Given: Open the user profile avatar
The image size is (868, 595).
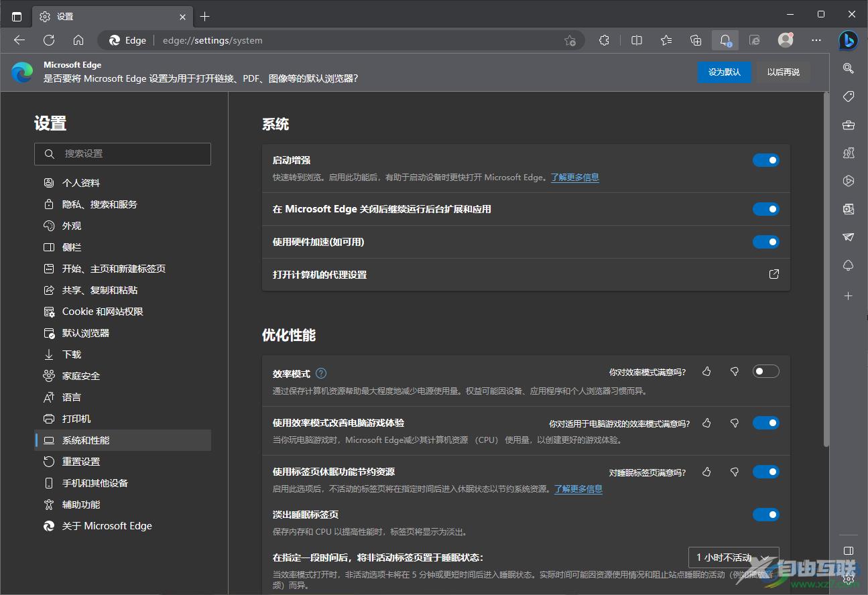Looking at the screenshot, I should (786, 40).
